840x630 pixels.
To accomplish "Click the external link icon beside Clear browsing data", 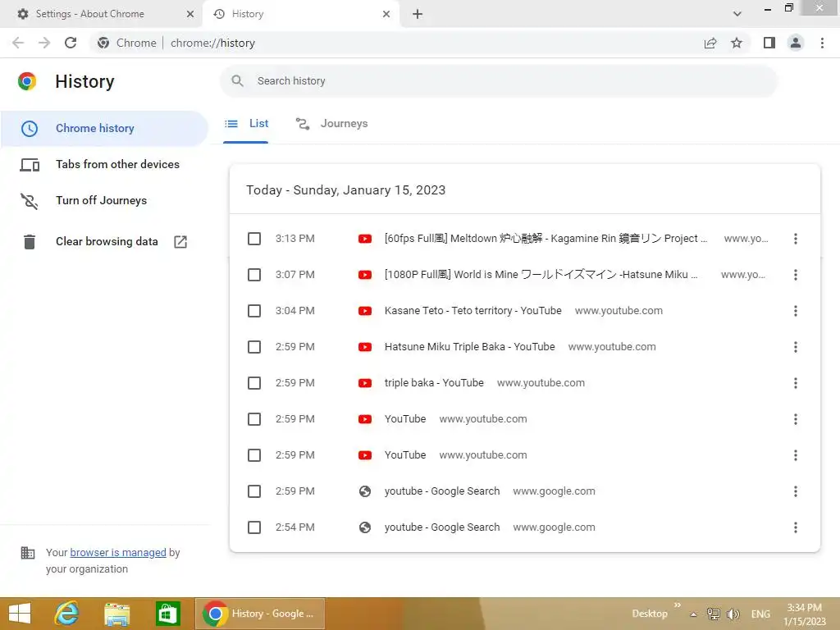I will [x=180, y=242].
